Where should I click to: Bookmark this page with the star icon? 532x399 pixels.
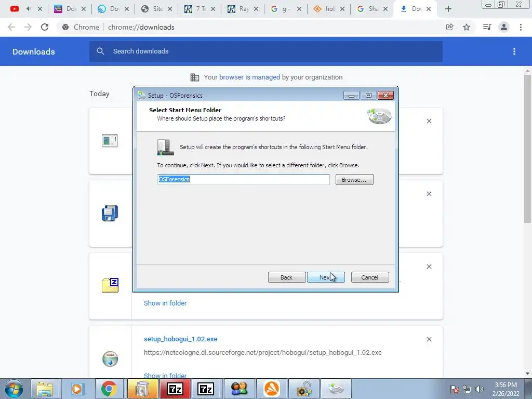pos(467,27)
